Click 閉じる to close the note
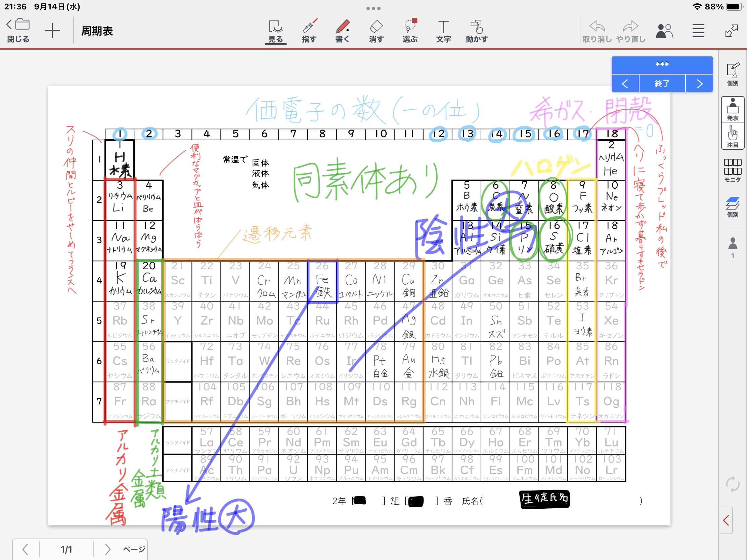Image resolution: width=747 pixels, height=560 pixels. 18,31
